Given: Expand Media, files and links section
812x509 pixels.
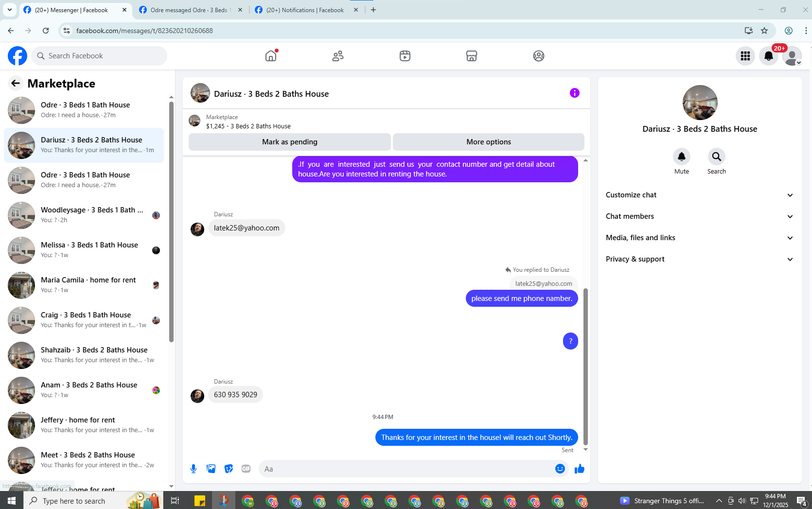Looking at the screenshot, I should [x=700, y=238].
